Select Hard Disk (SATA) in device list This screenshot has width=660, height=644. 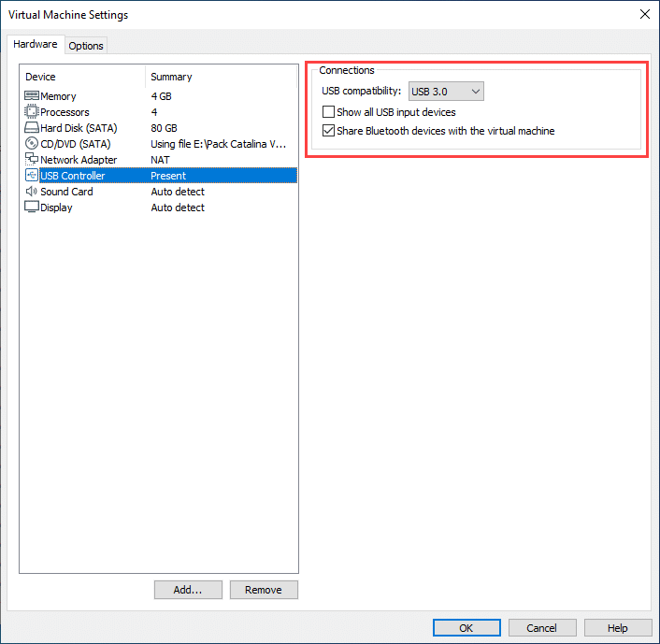tap(79, 128)
